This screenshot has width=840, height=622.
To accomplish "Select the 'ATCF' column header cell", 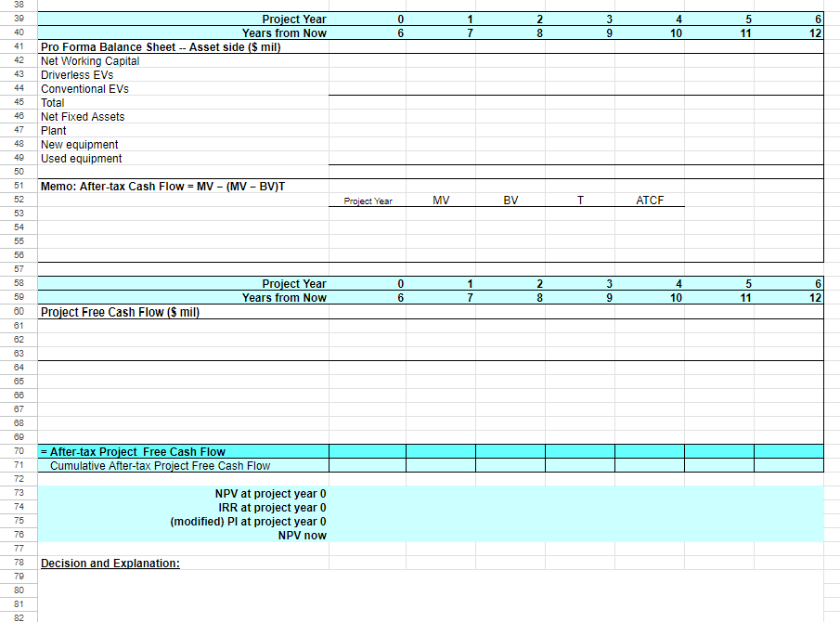I will pos(650,201).
